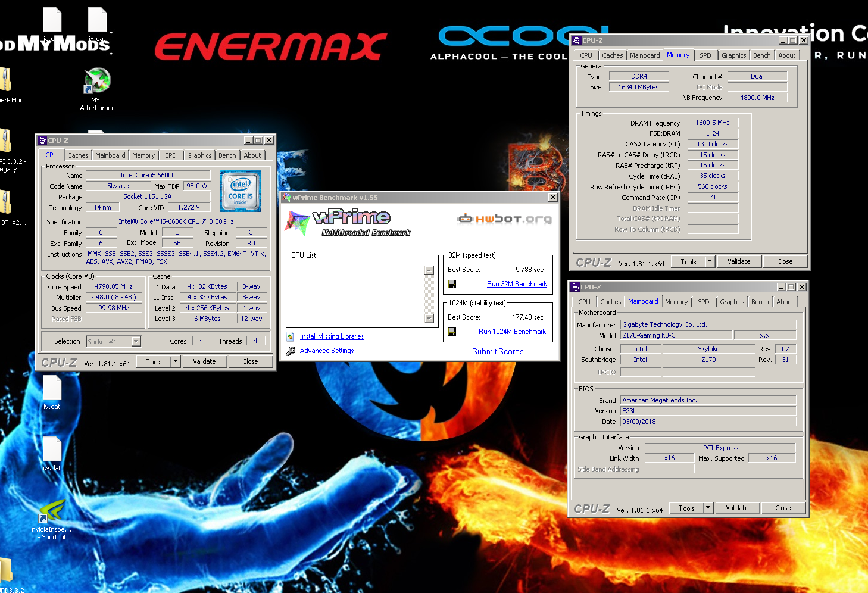
Task: Click the Tools button in the Mainboard window
Action: [x=686, y=508]
